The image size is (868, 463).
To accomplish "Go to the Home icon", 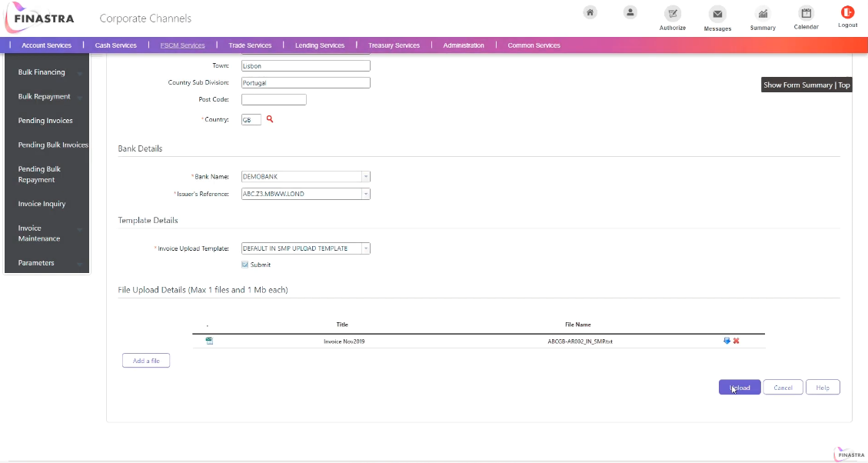I will pyautogui.click(x=590, y=13).
